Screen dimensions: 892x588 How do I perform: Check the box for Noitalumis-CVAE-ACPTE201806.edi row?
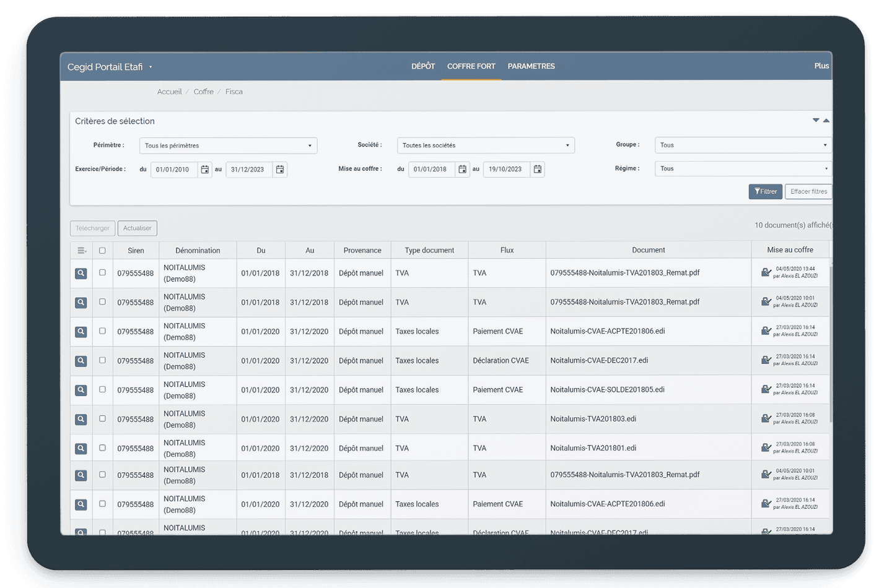coord(102,331)
